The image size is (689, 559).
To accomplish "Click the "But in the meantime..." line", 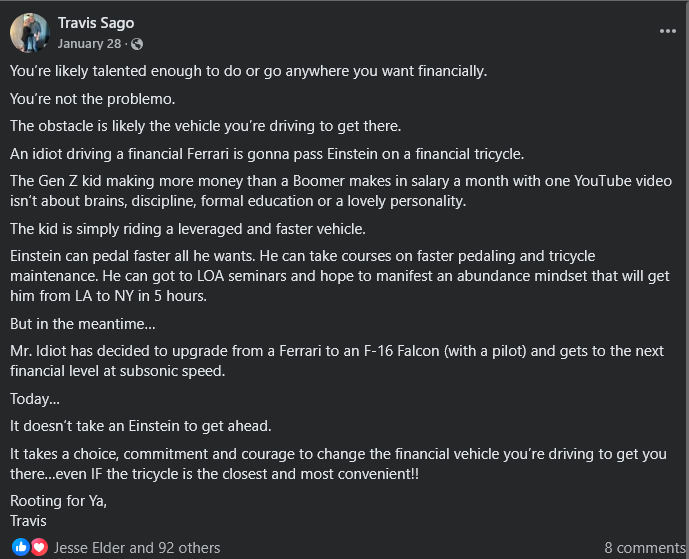I will [84, 324].
